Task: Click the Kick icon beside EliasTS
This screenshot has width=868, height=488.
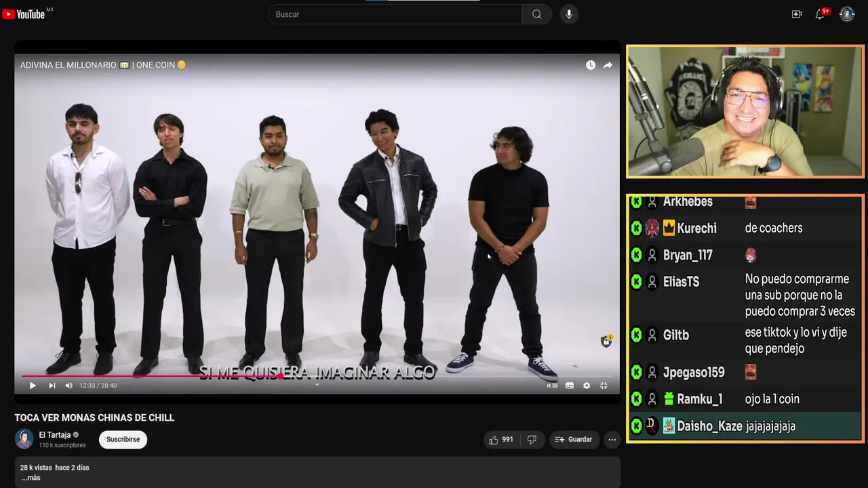Action: click(x=636, y=281)
